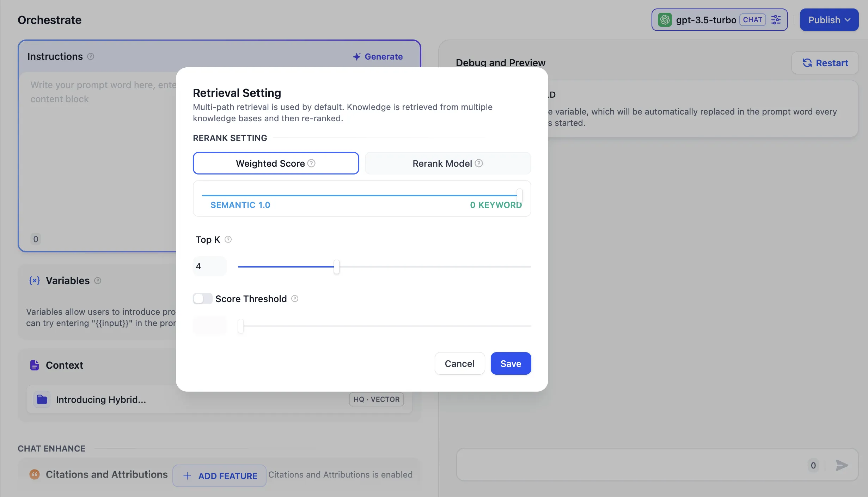Click the Weighted Score help icon
Viewport: 868px width, 497px height.
311,163
